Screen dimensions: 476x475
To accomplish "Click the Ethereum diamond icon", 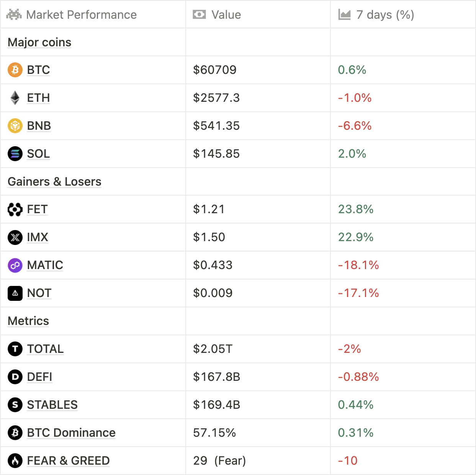I will click(15, 98).
